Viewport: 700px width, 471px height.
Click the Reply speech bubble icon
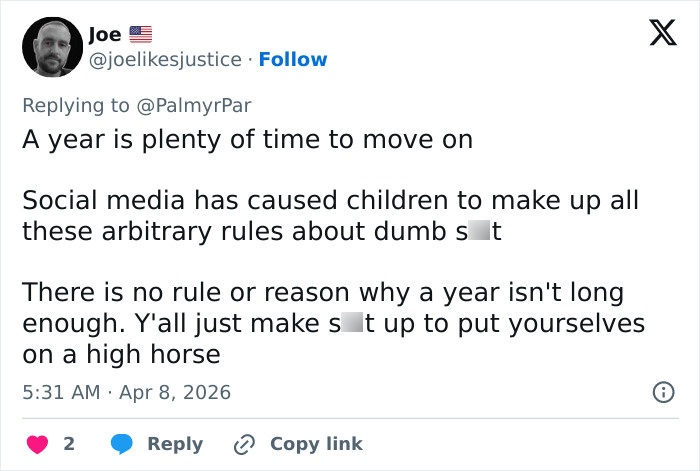point(122,443)
